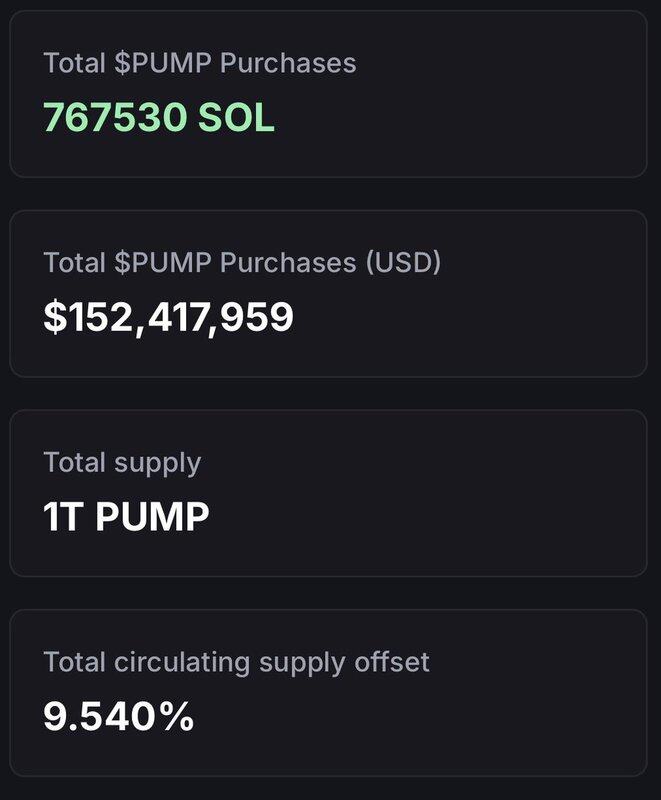
Task: Select the green 767530 SOL value
Action: pos(158,117)
